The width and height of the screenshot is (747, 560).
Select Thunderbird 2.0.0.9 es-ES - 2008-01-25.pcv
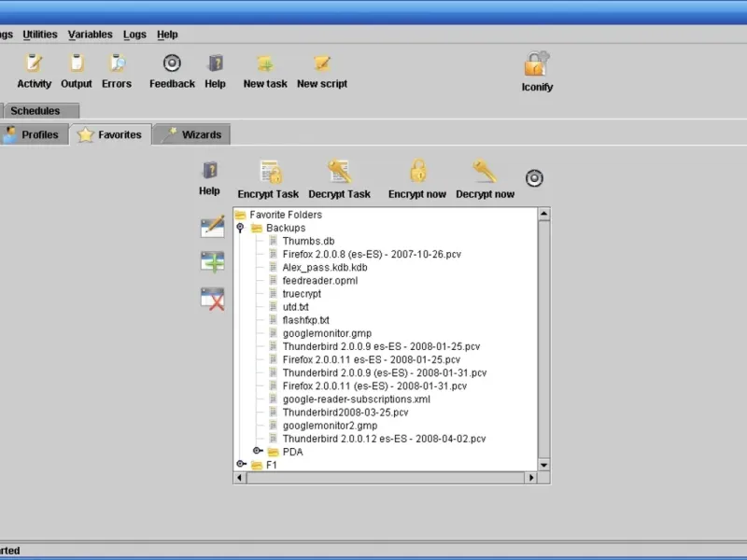point(381,346)
